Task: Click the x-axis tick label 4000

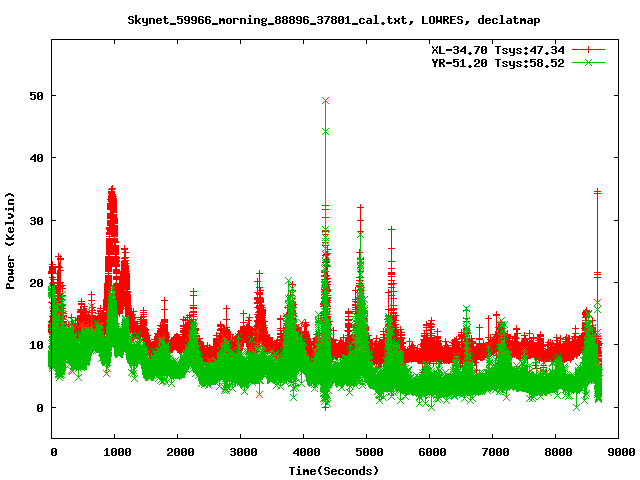Action: pyautogui.click(x=306, y=452)
